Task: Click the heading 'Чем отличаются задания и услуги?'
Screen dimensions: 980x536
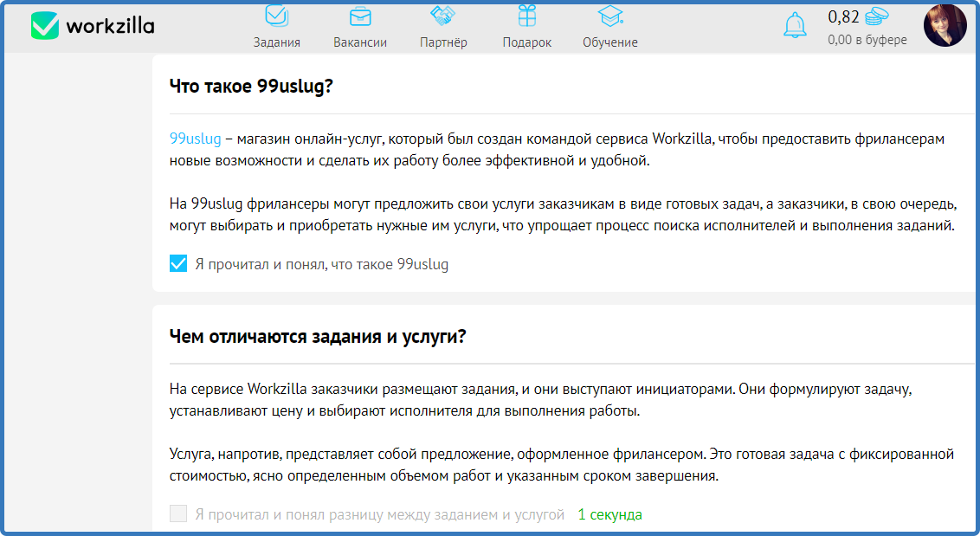Action: (x=318, y=337)
